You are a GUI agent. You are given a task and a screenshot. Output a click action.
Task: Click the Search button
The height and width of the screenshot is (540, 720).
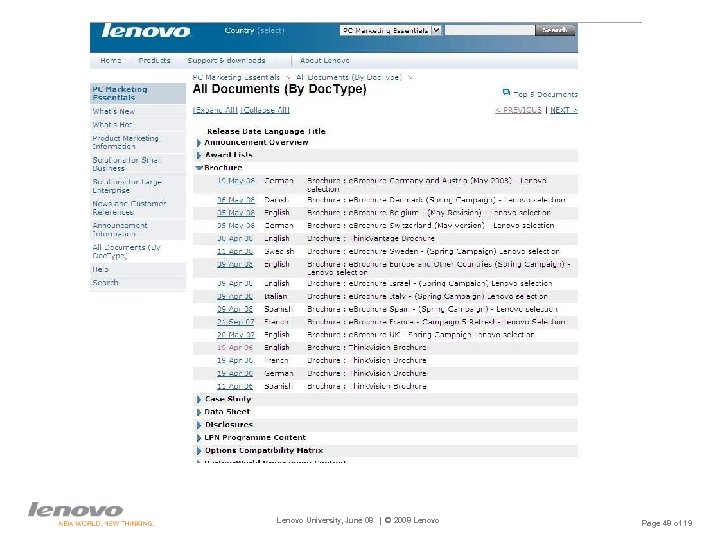click(555, 30)
